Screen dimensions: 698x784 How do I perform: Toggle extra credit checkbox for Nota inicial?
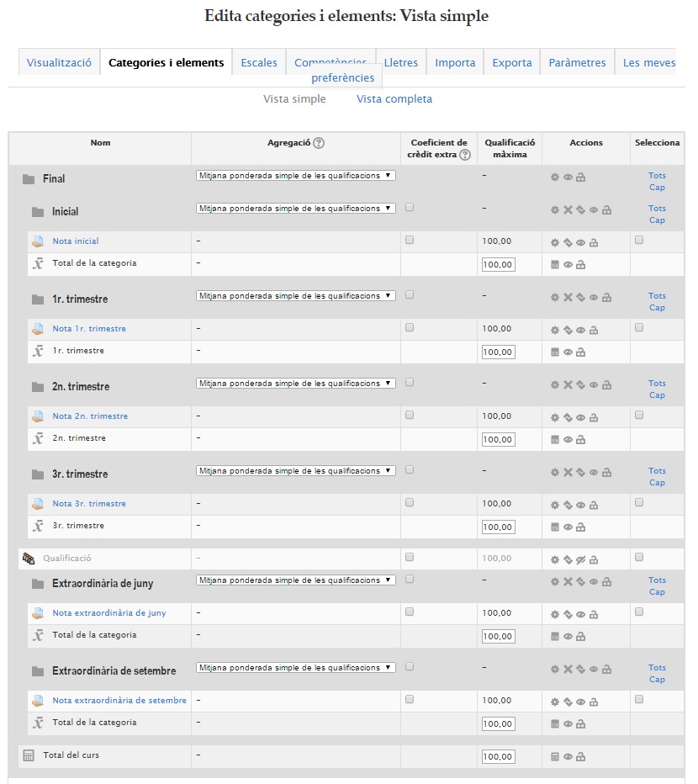click(410, 241)
